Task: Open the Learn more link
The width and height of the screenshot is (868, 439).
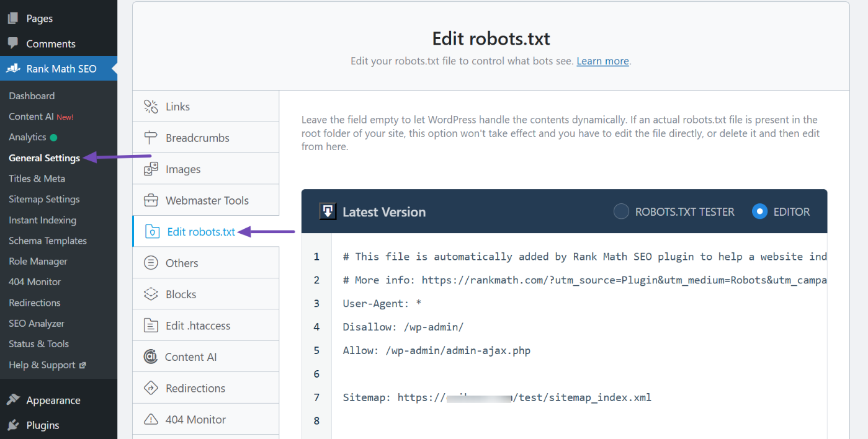Action: (x=602, y=61)
